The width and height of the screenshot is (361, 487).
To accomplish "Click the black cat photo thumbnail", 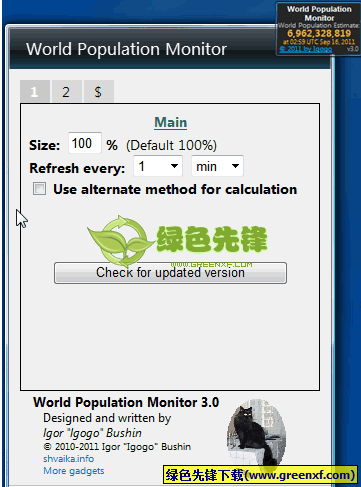I will pos(256,432).
